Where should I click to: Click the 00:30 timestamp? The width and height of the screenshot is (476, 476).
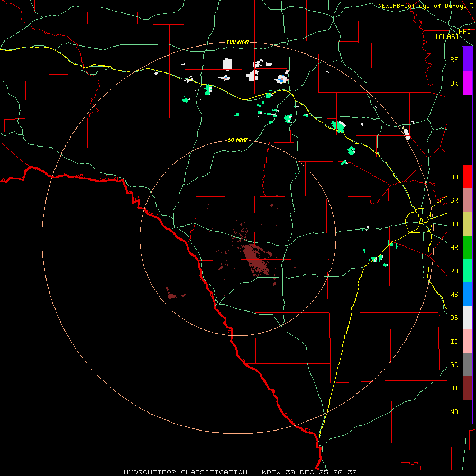point(345,472)
